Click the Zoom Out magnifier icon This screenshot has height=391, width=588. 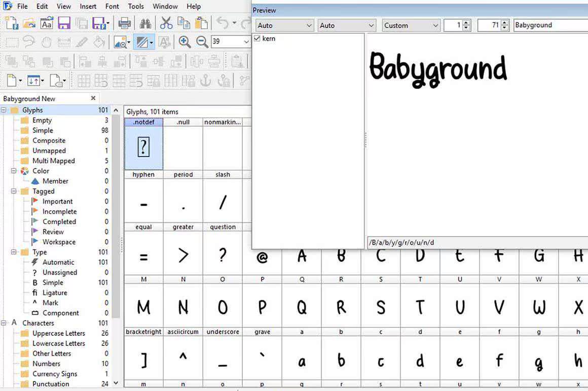click(x=202, y=42)
